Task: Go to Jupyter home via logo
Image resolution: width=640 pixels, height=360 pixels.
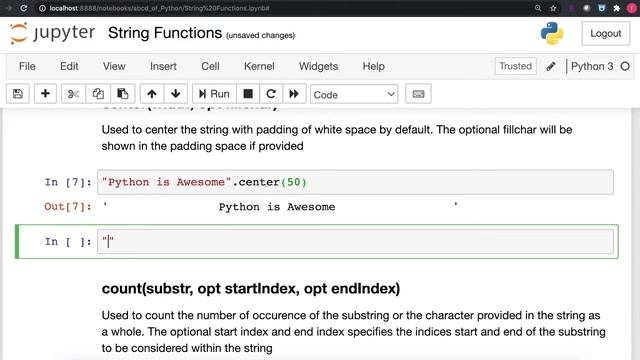Action: click(52, 33)
